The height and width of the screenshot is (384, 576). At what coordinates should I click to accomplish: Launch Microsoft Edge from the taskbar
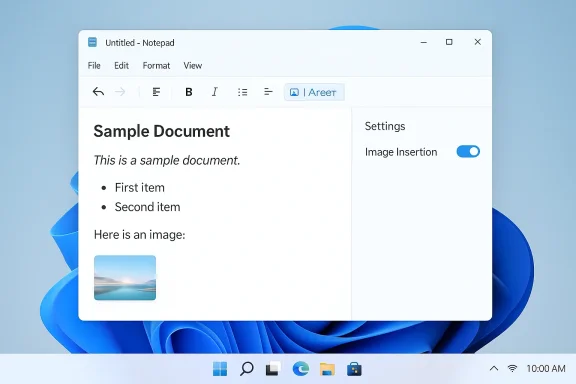[x=300, y=369]
